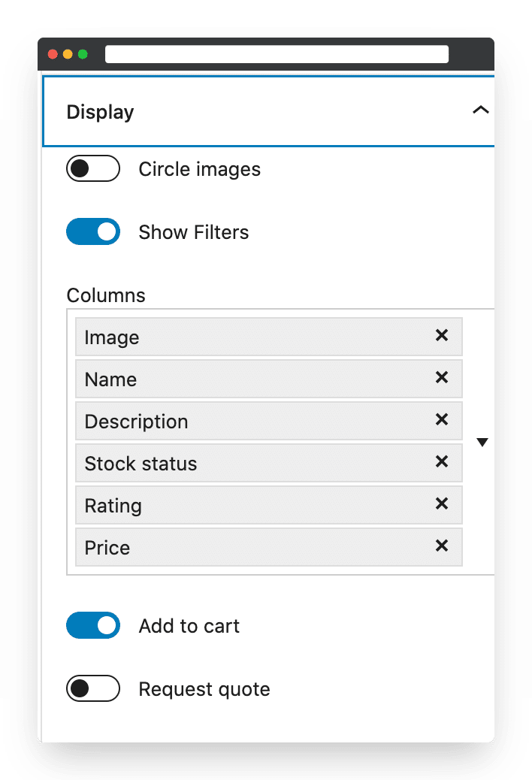Click the browser address bar

[277, 54]
